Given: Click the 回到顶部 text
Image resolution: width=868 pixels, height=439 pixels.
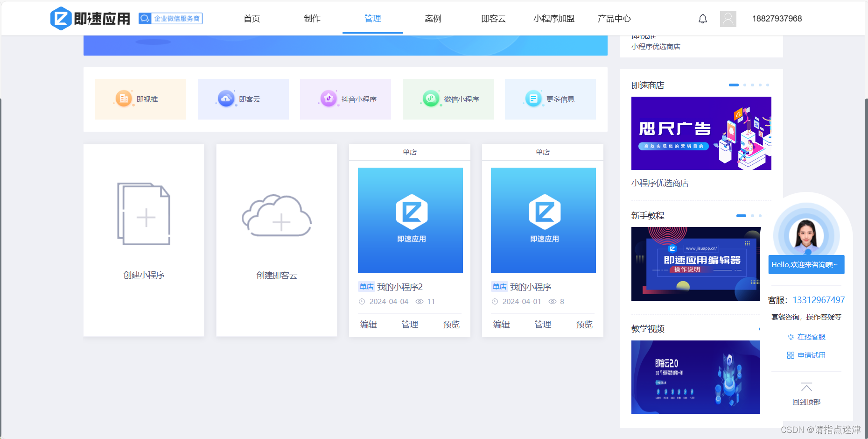Looking at the screenshot, I should [x=806, y=402].
